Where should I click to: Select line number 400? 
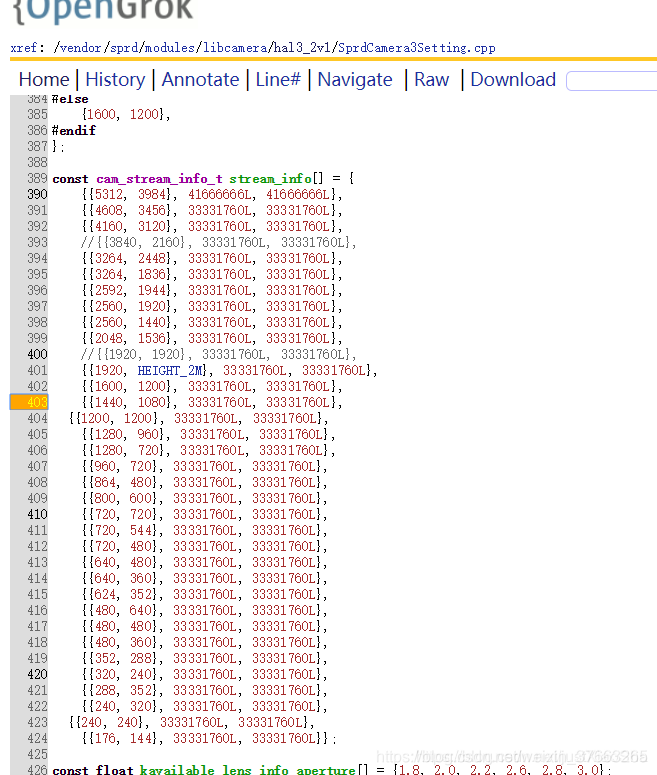pos(37,354)
